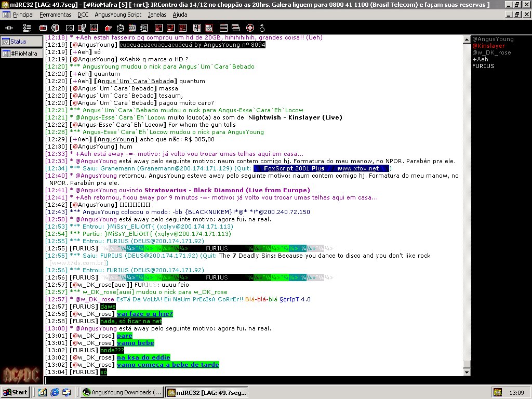Click the Stratovarius - Black Diamond song text

click(227, 190)
